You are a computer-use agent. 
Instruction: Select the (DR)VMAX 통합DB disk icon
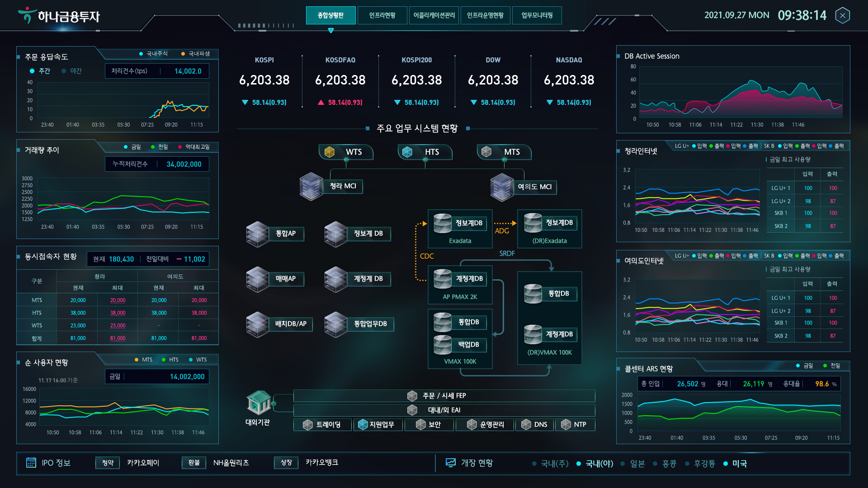[533, 294]
